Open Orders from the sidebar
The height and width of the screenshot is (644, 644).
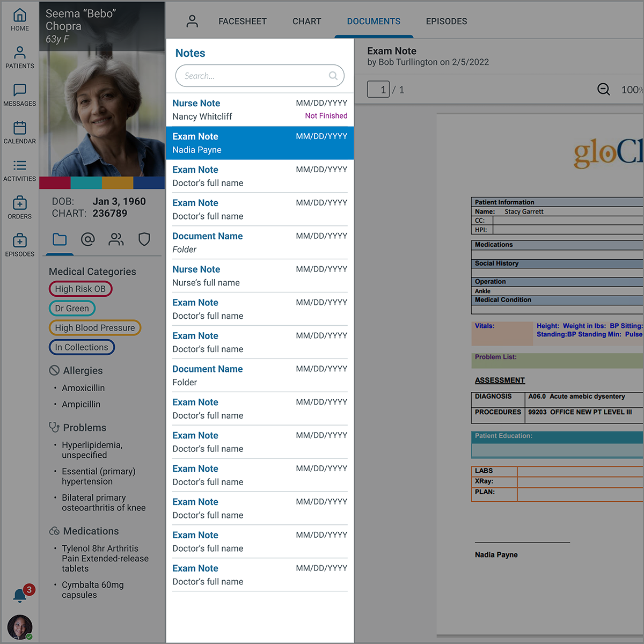(x=20, y=208)
